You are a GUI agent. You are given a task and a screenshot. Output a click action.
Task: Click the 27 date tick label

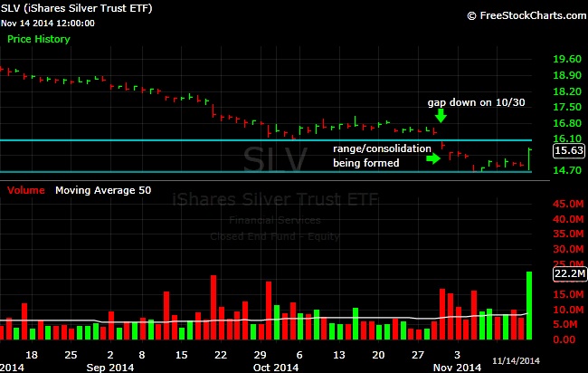[418, 355]
